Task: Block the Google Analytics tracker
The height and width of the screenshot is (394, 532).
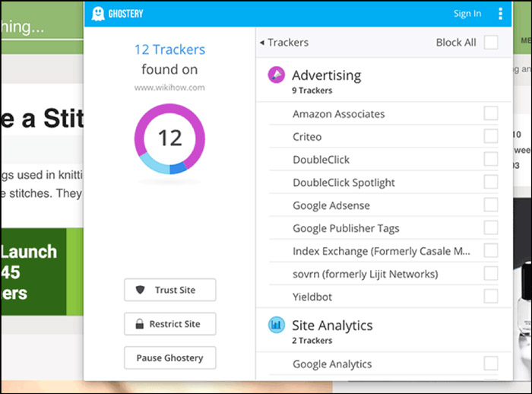Action: pyautogui.click(x=491, y=363)
